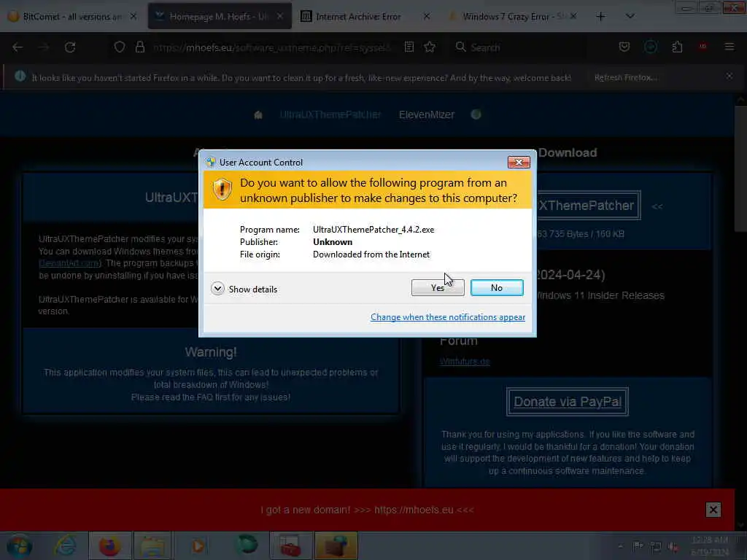Viewport: 747px width, 560px height.
Task: Switch to the Homepage M. Hoefs tab
Action: [220, 17]
